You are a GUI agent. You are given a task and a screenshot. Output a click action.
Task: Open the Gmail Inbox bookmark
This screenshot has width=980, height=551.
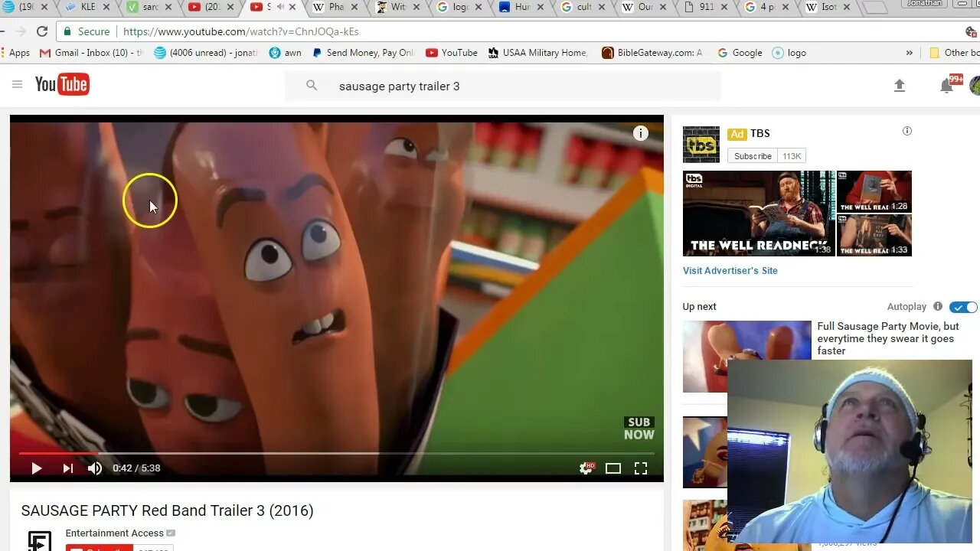(91, 53)
